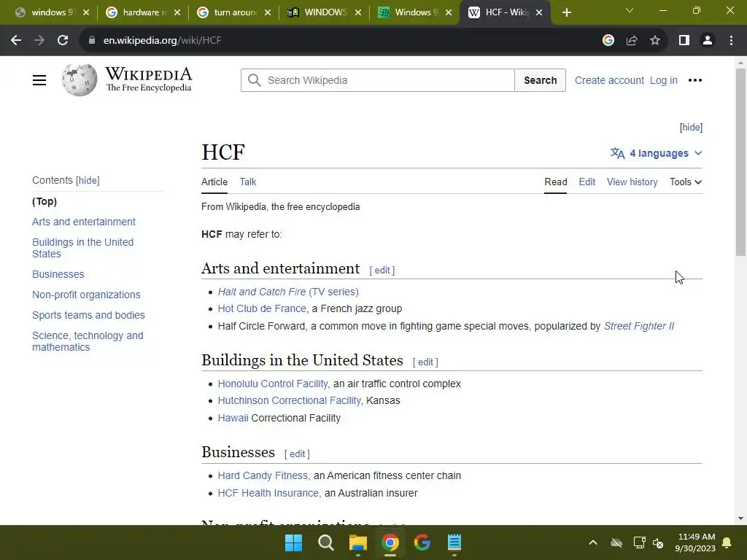The height and width of the screenshot is (560, 747).
Task: Open Wikipedia hamburger main menu
Action: pyautogui.click(x=39, y=80)
